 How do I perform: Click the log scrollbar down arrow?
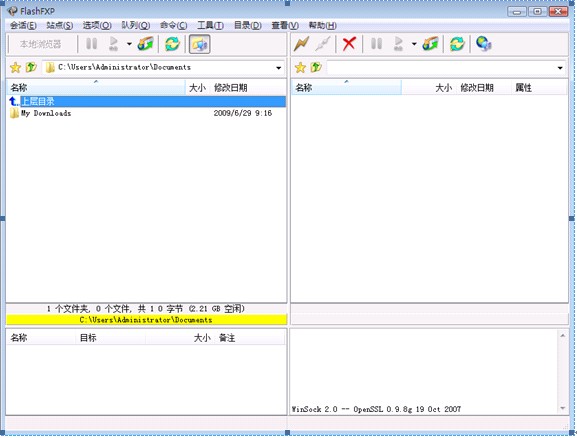click(563, 408)
